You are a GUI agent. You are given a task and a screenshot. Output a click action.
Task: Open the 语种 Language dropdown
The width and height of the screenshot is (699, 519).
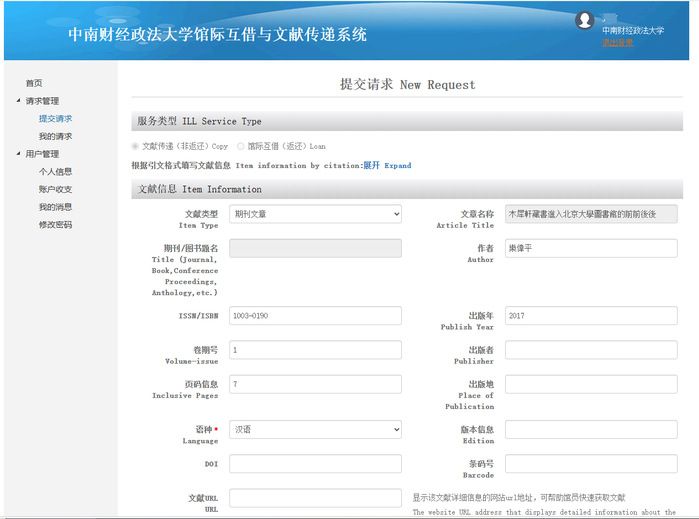315,430
